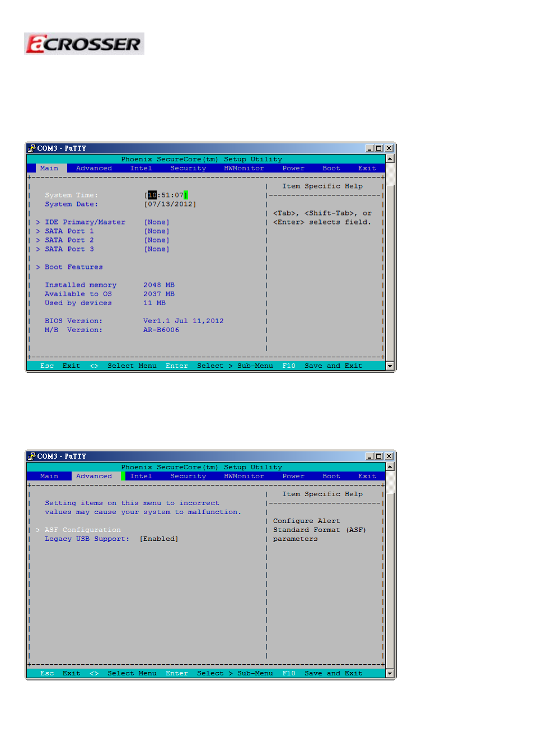
Task: Click the Legacy USB Support label
Action: click(x=87, y=539)
